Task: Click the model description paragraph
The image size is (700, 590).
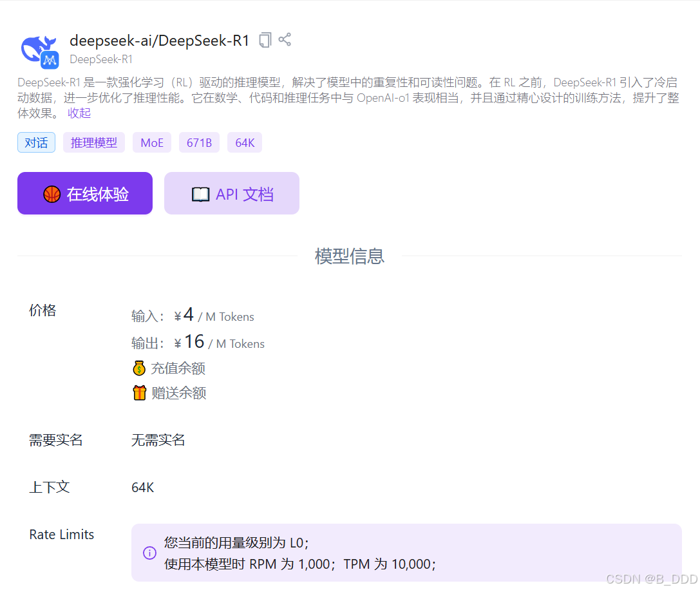Action: point(348,97)
